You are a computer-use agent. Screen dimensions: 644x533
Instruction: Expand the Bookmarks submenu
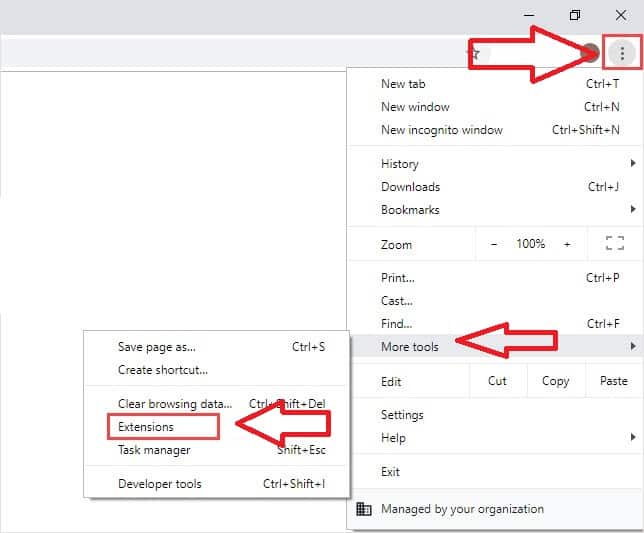click(410, 210)
